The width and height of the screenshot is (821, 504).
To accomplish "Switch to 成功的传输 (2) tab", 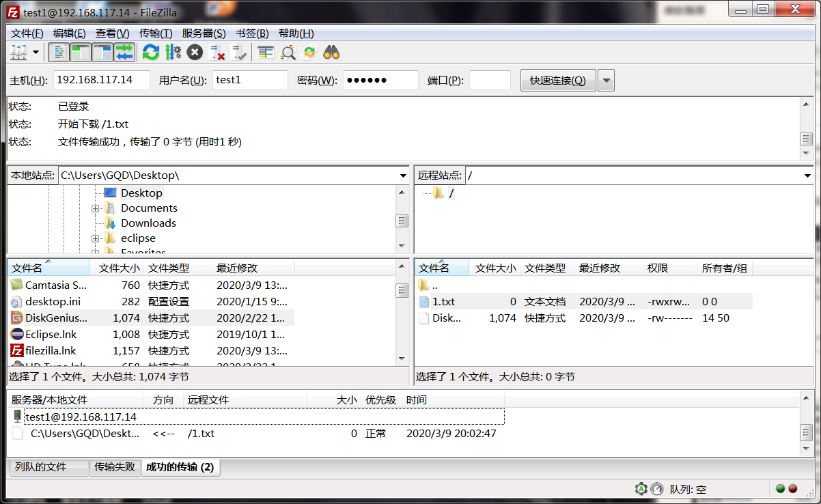I will click(180, 467).
